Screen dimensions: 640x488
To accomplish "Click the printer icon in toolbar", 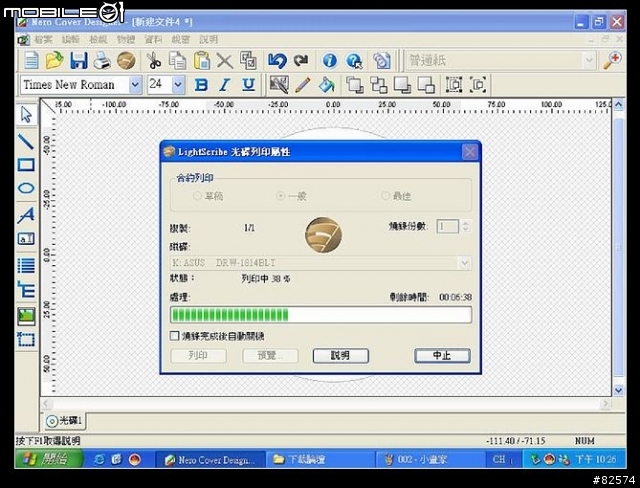I will point(102,60).
